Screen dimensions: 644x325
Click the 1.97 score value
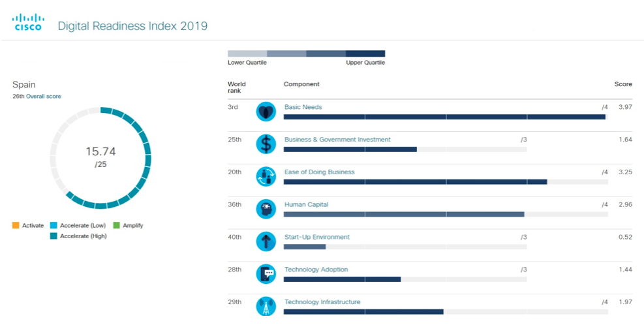pyautogui.click(x=625, y=302)
